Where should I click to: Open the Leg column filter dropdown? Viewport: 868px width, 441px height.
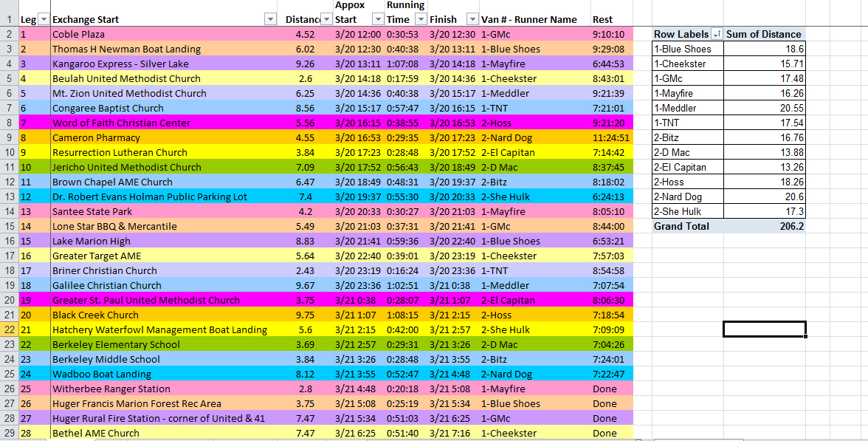point(43,19)
